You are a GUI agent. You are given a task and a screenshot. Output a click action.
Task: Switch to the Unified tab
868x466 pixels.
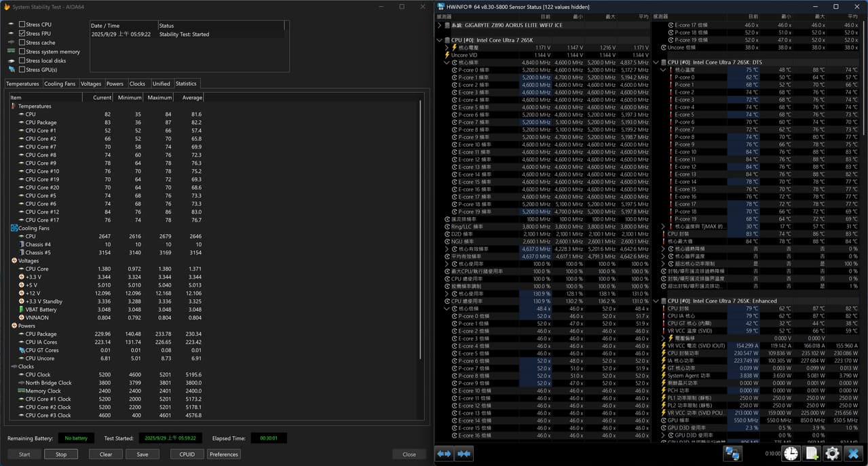162,84
